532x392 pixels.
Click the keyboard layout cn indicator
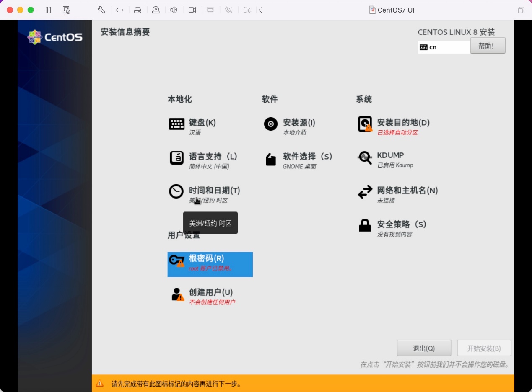[444, 47]
